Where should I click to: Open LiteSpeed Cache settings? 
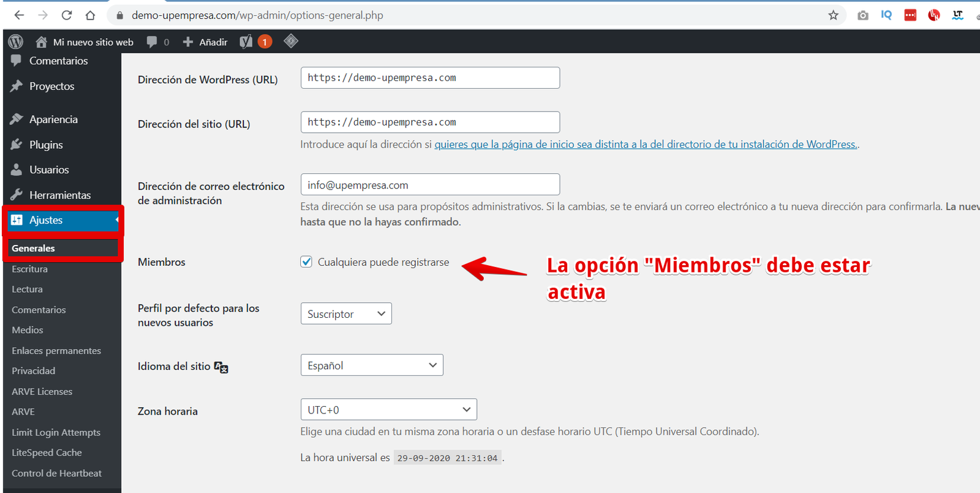(47, 453)
